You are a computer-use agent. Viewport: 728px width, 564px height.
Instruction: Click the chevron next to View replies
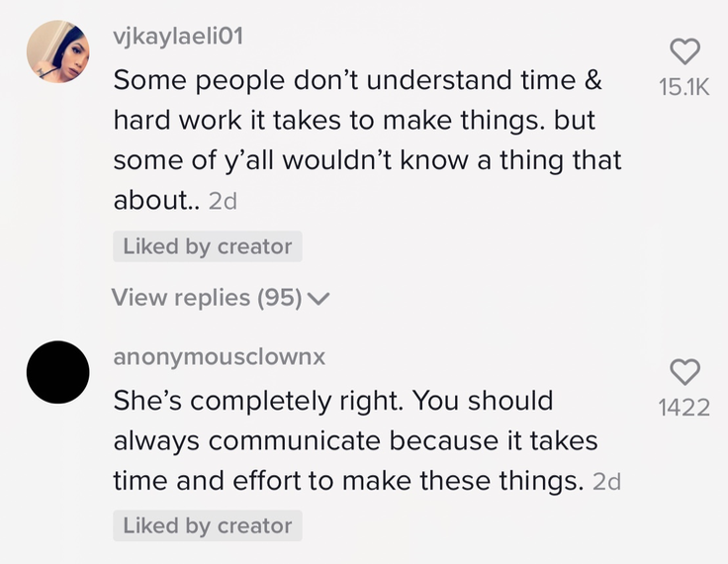[318, 299]
